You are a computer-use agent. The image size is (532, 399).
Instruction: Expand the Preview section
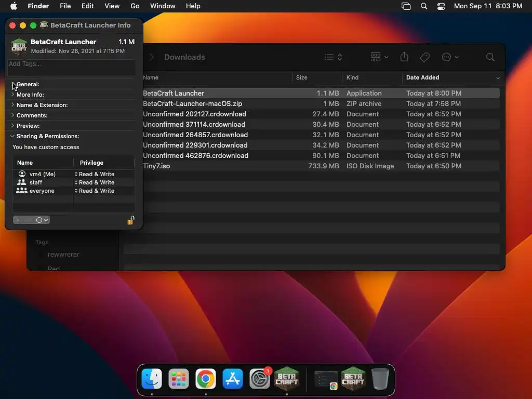coord(12,126)
